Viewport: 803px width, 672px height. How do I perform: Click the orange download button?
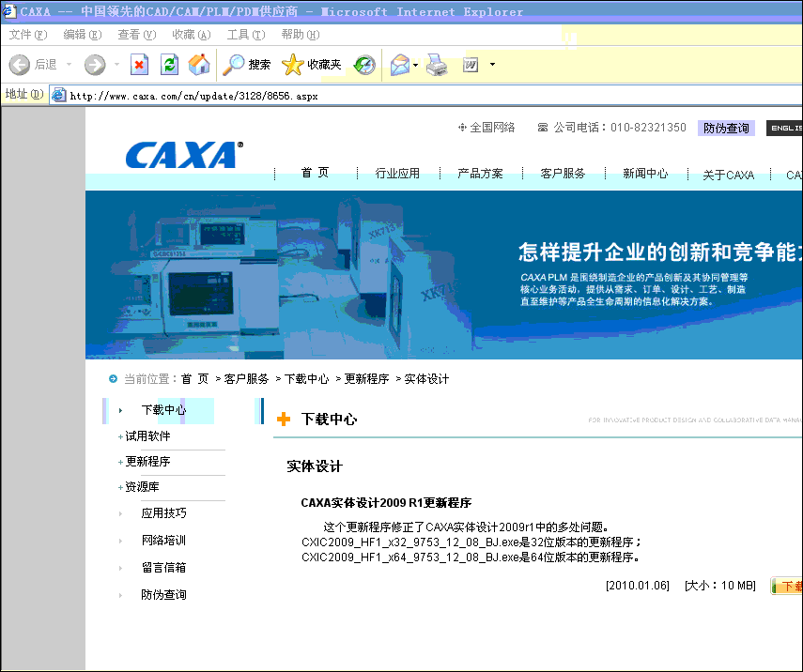pos(787,586)
